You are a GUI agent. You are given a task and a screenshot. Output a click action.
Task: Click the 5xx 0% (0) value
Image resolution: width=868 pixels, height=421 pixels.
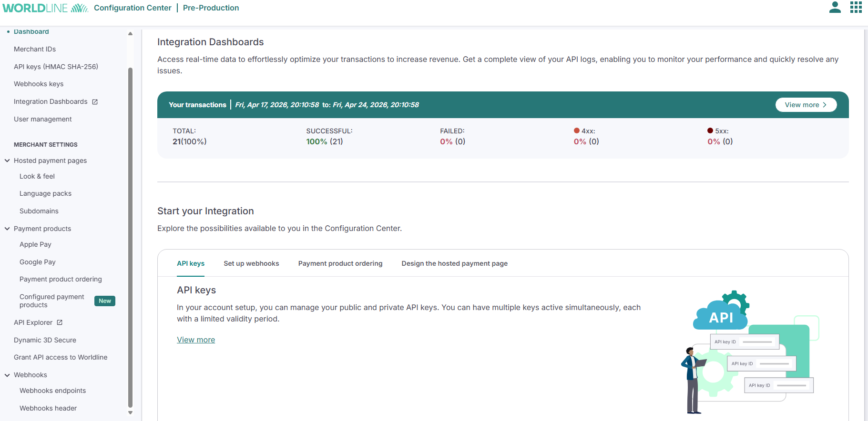pos(720,141)
